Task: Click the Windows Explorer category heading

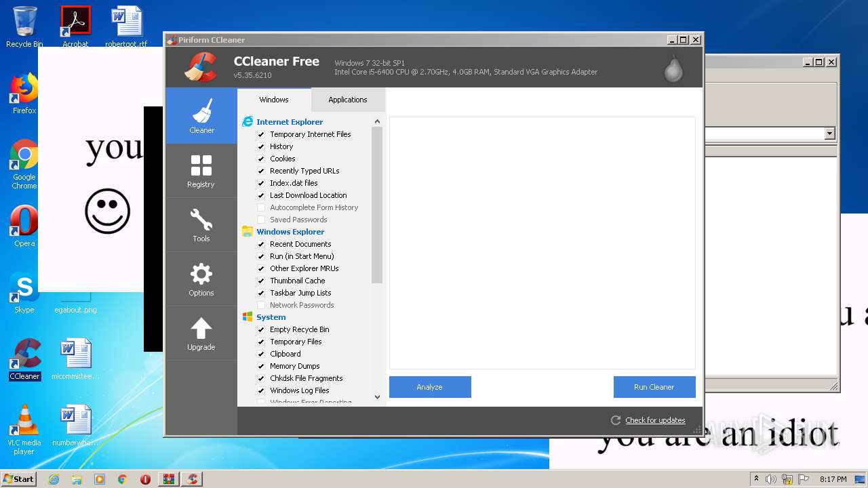Action: point(290,232)
